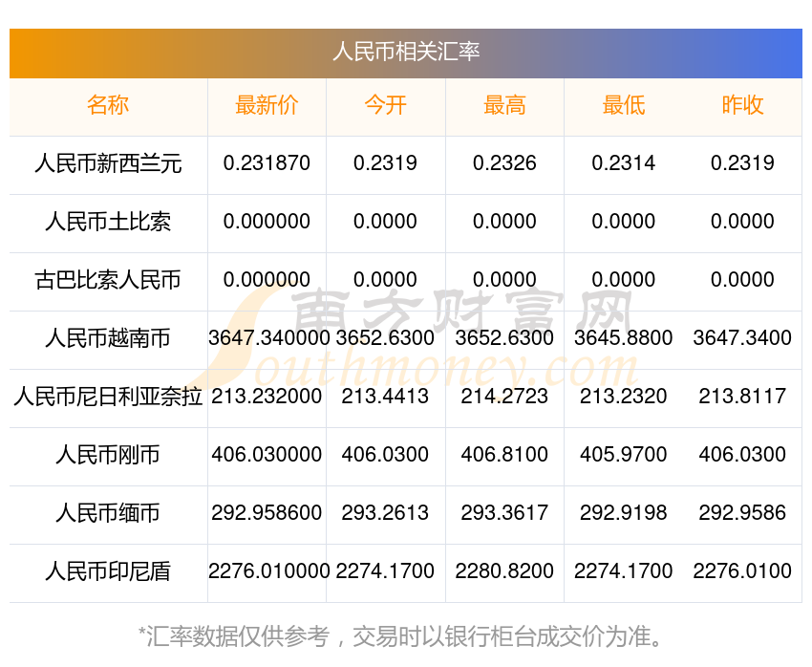Select the 人民币新西兰元 row name

(x=108, y=163)
